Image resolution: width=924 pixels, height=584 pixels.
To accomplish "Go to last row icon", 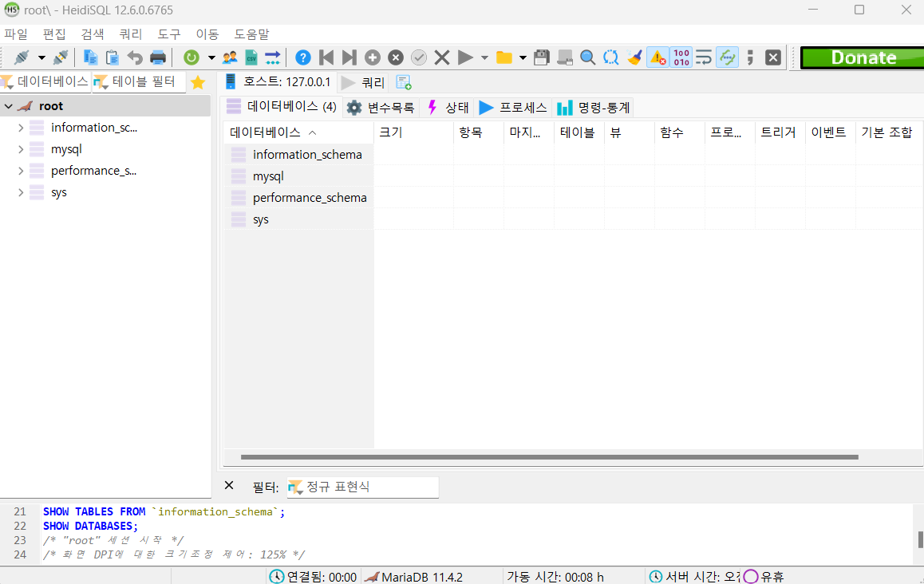I will coord(349,57).
